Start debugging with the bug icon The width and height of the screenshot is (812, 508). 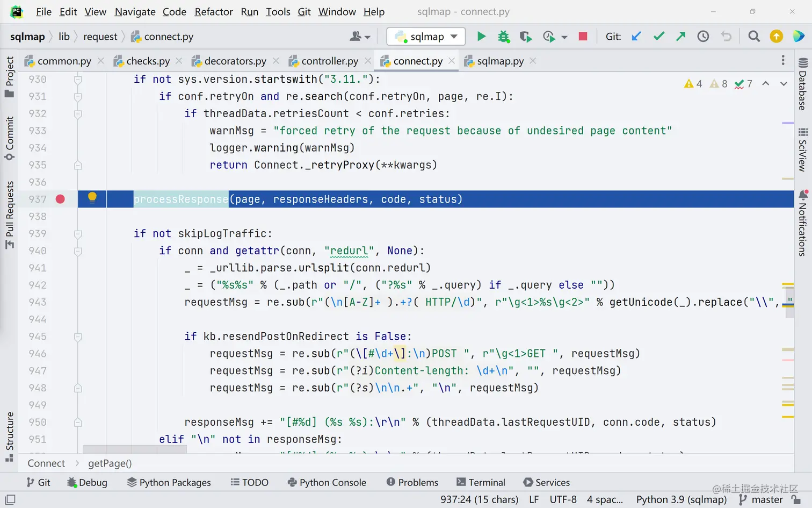tap(503, 37)
